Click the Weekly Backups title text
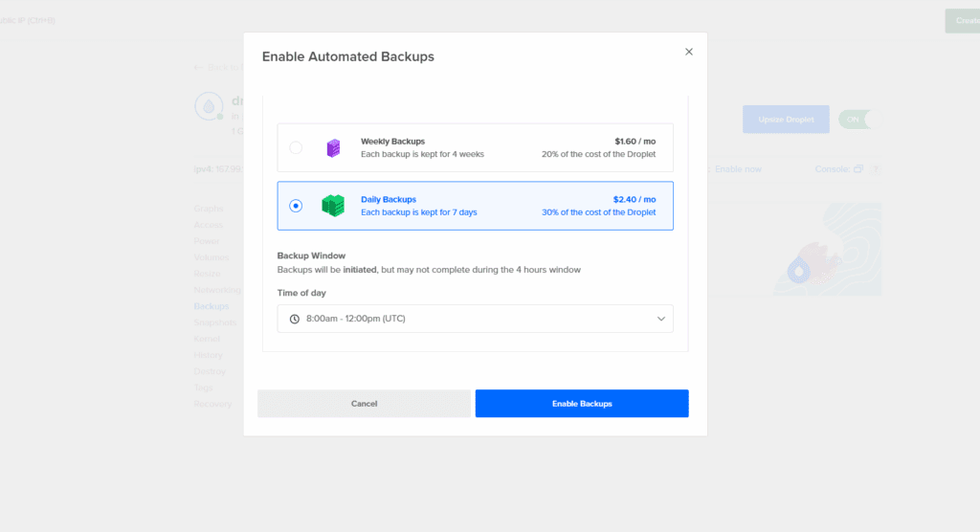 (x=392, y=142)
